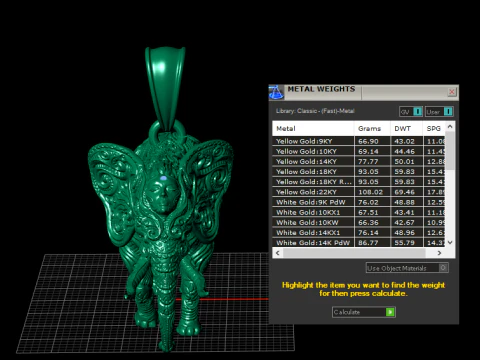Click the 44.46 DWT value
480x360 pixels.
[x=405, y=151]
